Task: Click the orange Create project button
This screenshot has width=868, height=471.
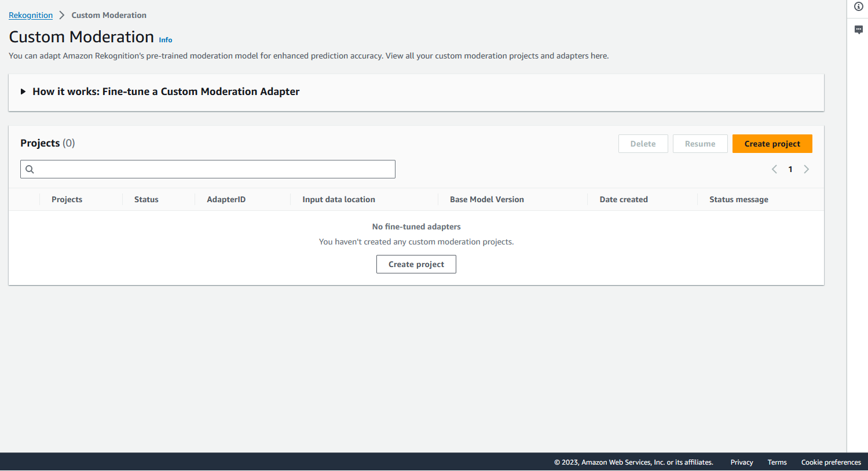Action: pyautogui.click(x=772, y=143)
